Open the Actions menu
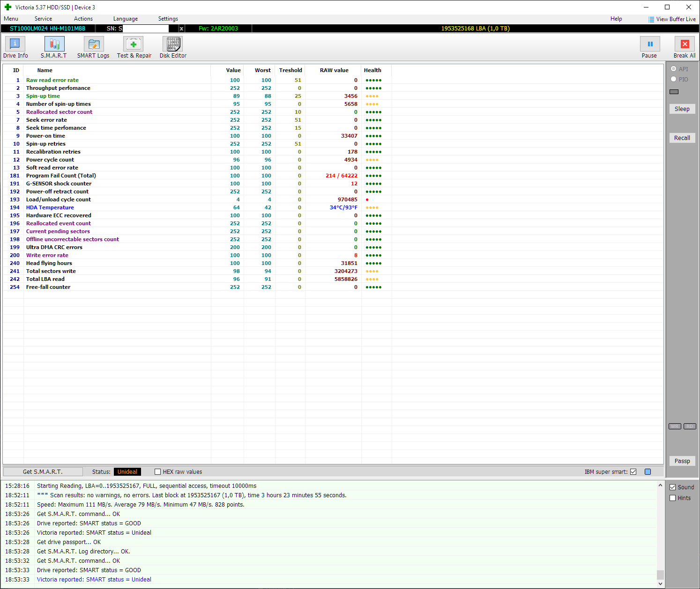The height and width of the screenshot is (589, 700). (x=83, y=19)
